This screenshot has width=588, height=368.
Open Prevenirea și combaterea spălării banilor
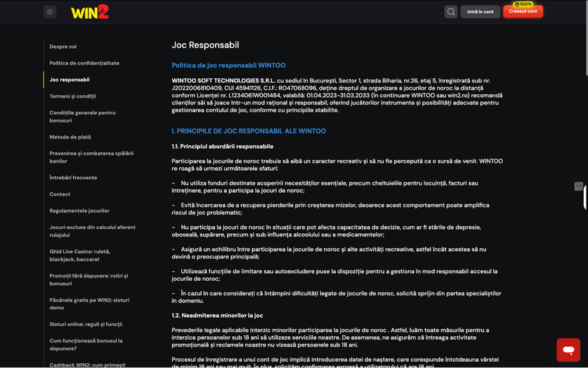coord(91,157)
